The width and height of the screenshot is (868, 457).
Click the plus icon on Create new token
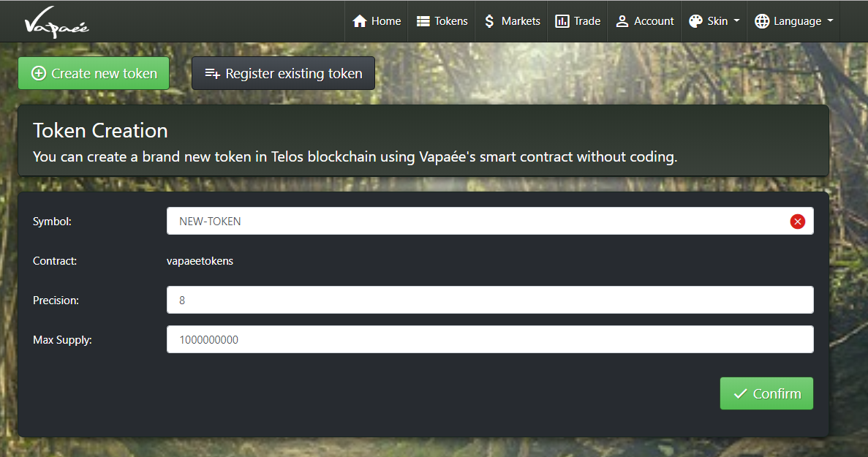click(39, 73)
